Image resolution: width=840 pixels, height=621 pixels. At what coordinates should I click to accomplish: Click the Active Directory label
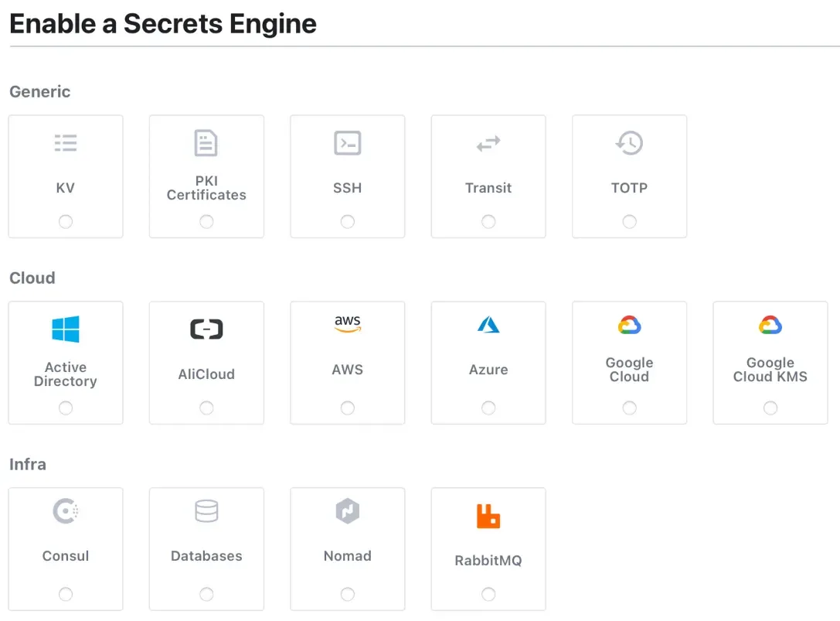tap(66, 374)
